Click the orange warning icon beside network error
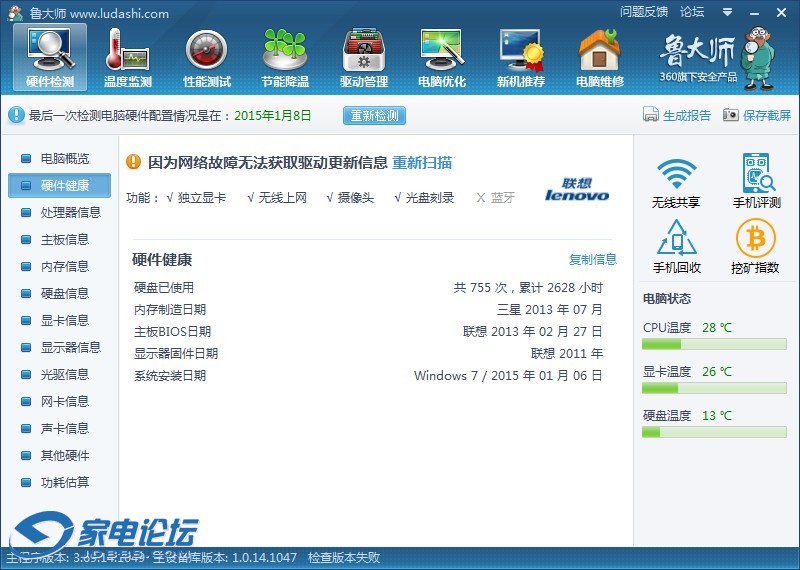The image size is (800, 570). pos(133,162)
